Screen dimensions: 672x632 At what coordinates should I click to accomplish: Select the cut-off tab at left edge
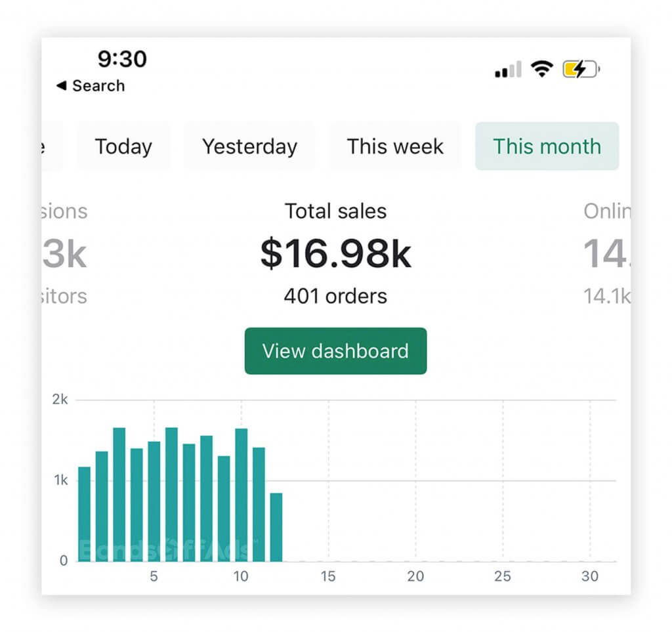tap(52, 146)
